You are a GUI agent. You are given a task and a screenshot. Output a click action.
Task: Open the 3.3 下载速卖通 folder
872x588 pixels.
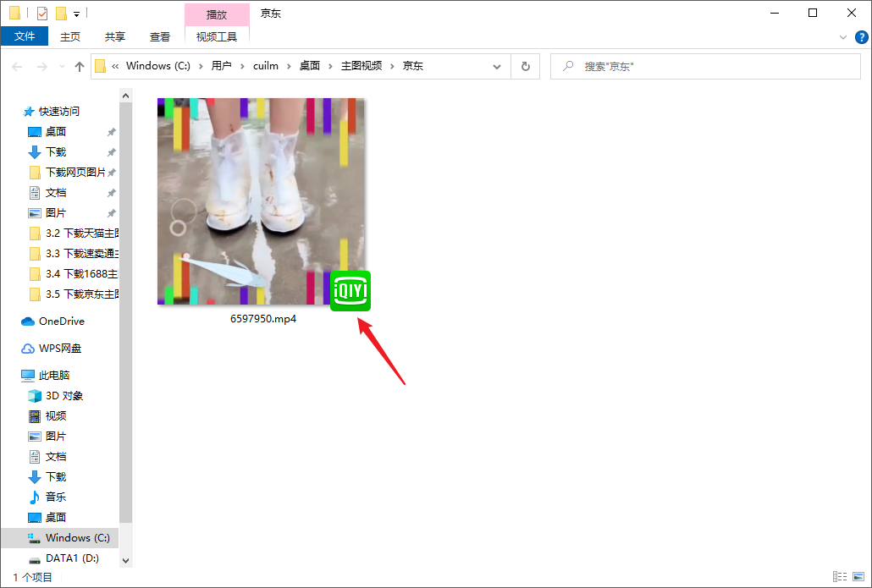81,254
